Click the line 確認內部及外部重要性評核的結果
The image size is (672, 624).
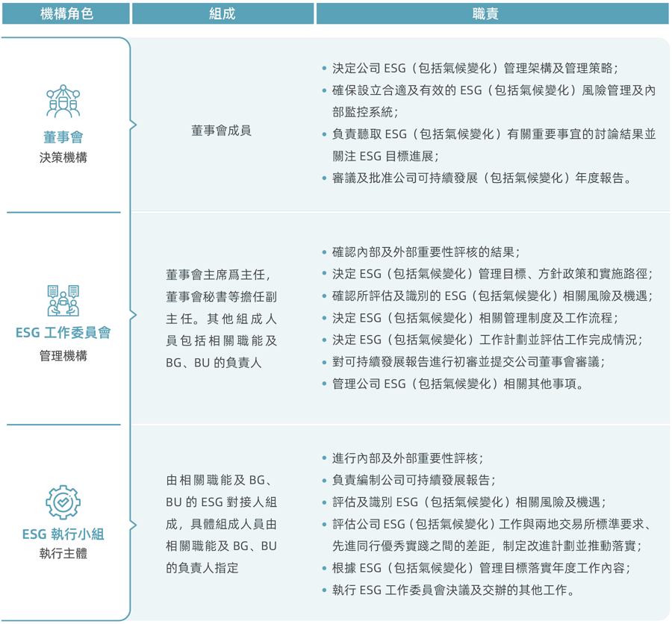pyautogui.click(x=426, y=252)
